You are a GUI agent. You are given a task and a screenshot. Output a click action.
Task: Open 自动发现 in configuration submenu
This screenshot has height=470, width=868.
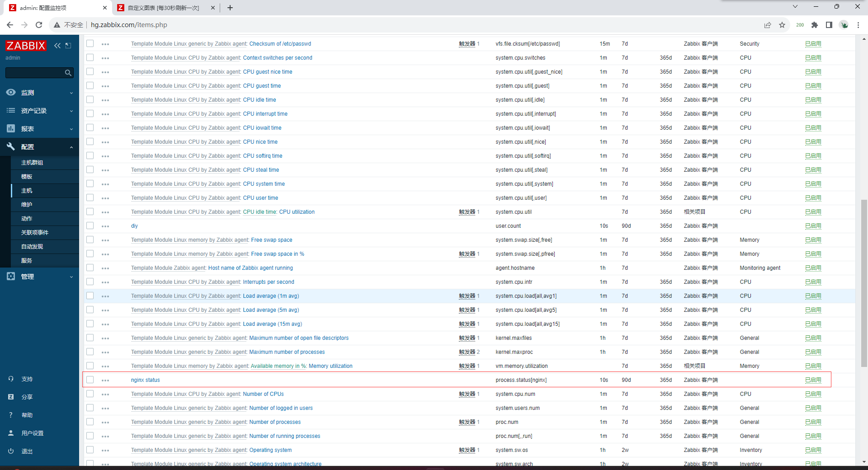pyautogui.click(x=32, y=247)
